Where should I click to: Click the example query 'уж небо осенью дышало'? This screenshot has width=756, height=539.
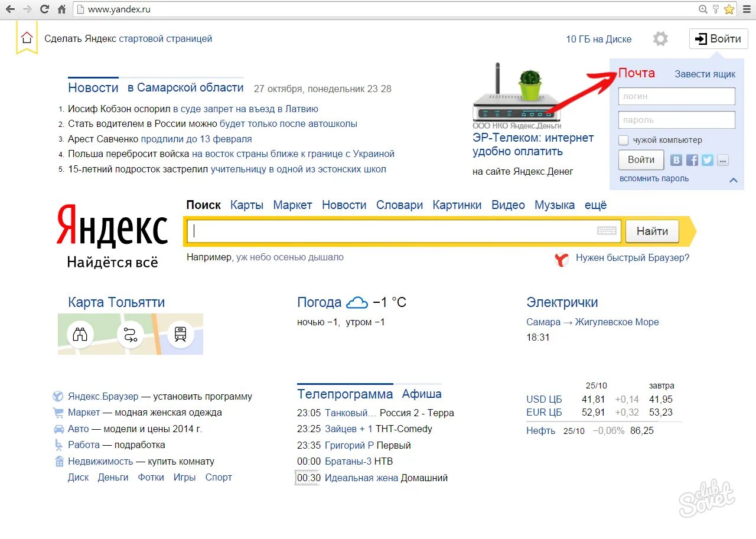pyautogui.click(x=290, y=257)
